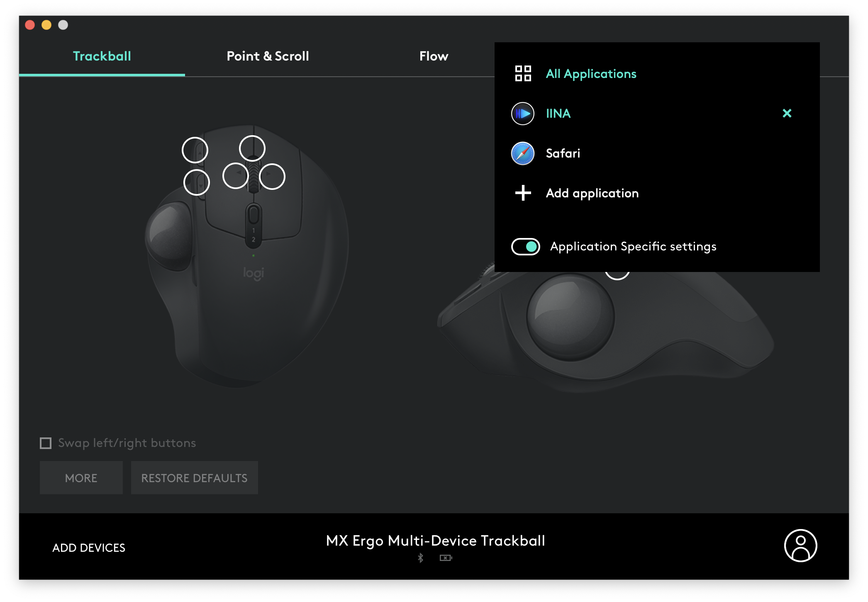868x602 pixels.
Task: Open the user account profile icon
Action: pyautogui.click(x=800, y=546)
